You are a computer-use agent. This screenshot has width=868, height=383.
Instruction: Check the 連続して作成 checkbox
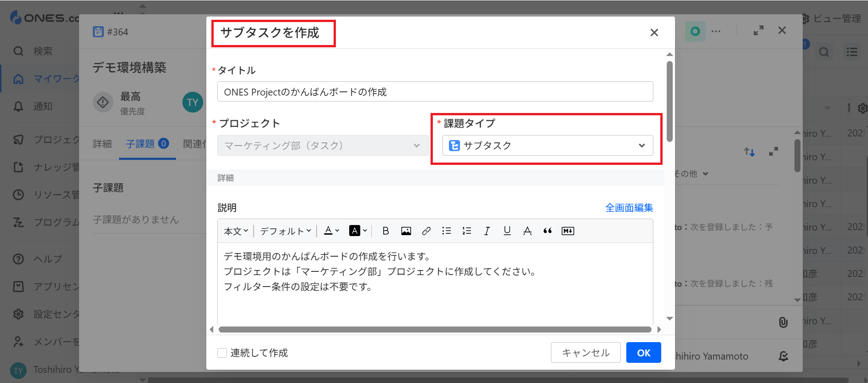[x=222, y=353]
